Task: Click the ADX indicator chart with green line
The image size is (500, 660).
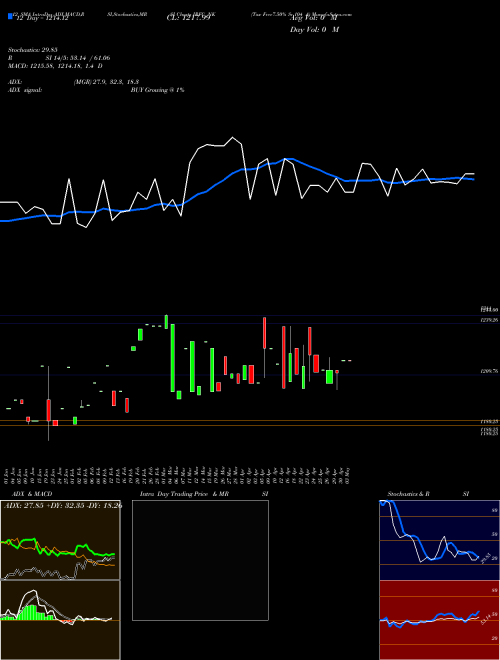Action: click(x=60, y=540)
